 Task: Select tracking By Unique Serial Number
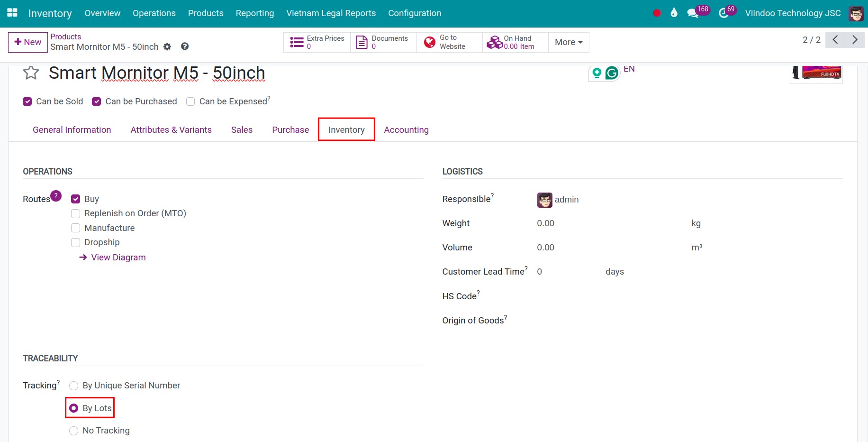73,386
